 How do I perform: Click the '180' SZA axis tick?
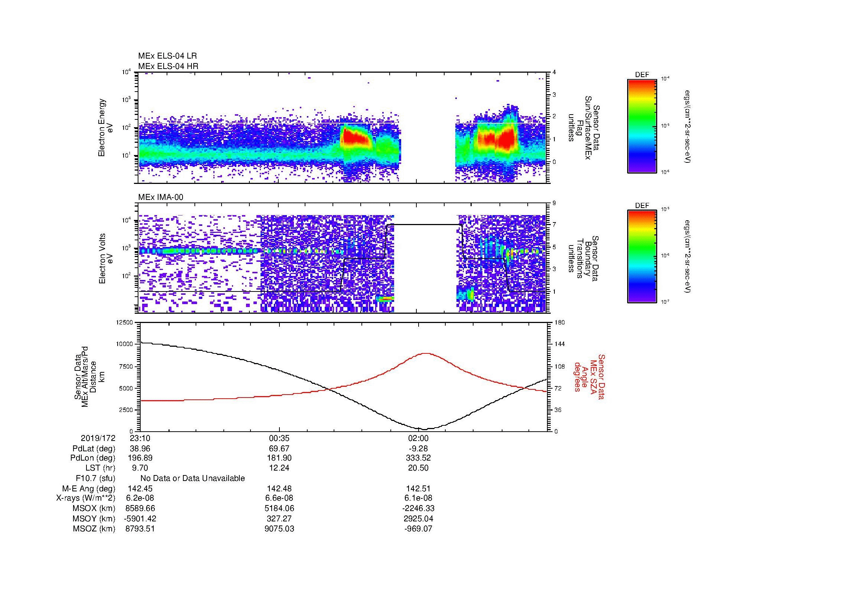[560, 322]
